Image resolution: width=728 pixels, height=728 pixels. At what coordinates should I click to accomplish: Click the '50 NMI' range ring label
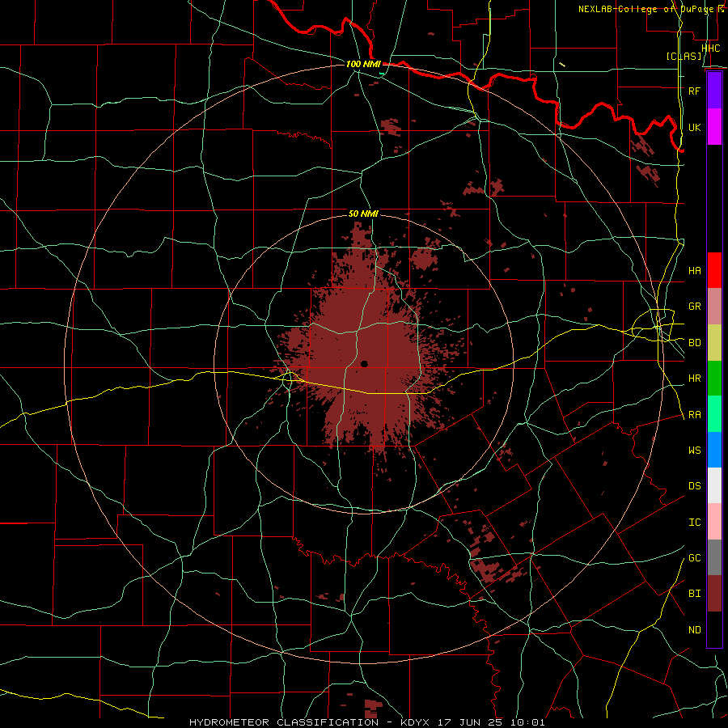coord(363,214)
